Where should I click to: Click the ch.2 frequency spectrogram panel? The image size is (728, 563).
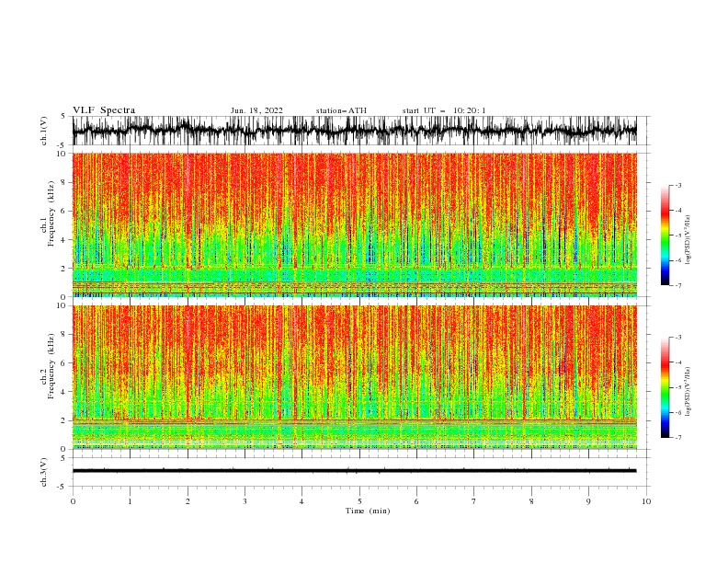point(354,377)
